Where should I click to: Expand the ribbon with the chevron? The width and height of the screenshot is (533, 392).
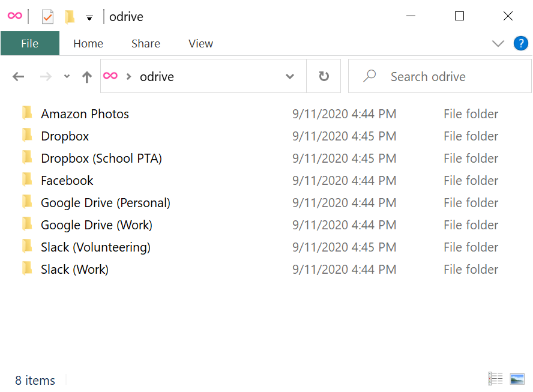coord(498,43)
